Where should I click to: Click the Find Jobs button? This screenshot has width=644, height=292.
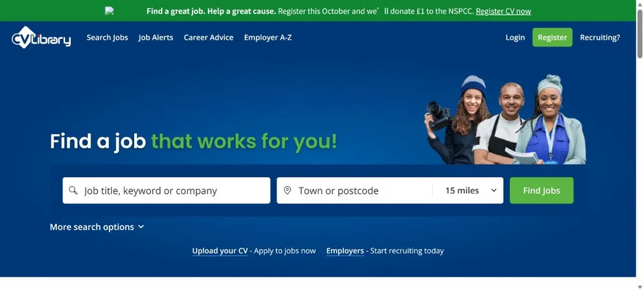(x=542, y=191)
